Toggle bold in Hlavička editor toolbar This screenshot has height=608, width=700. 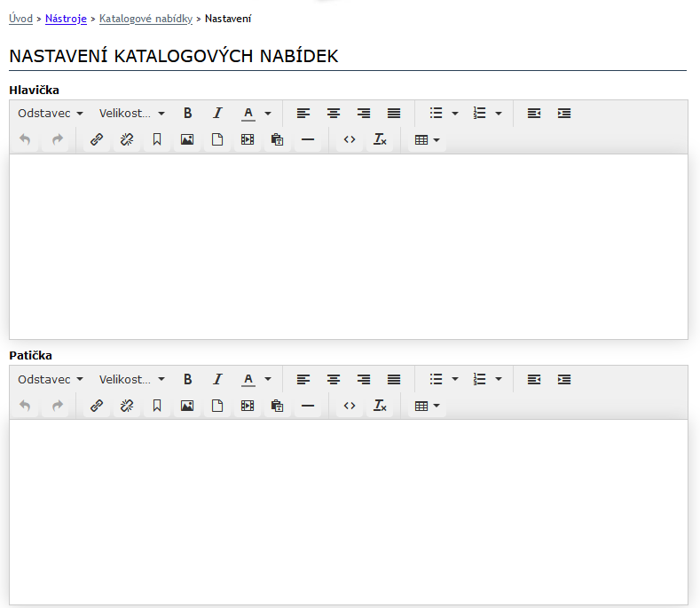pos(188,114)
